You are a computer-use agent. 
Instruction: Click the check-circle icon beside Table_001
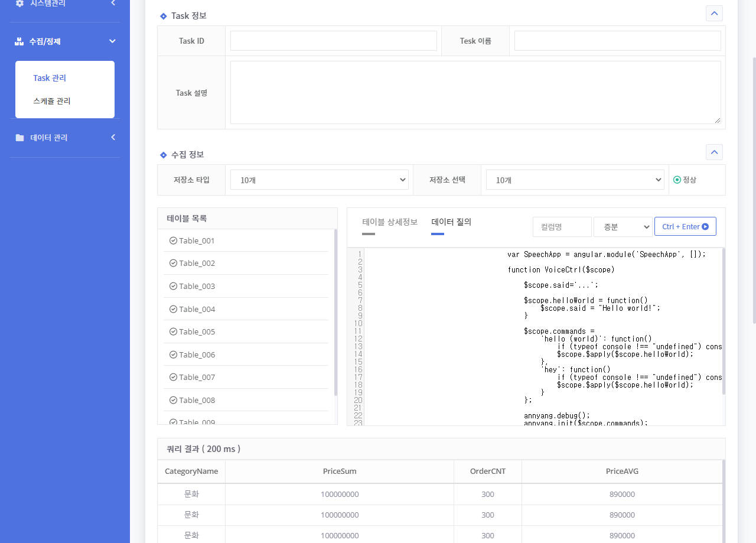click(x=173, y=240)
